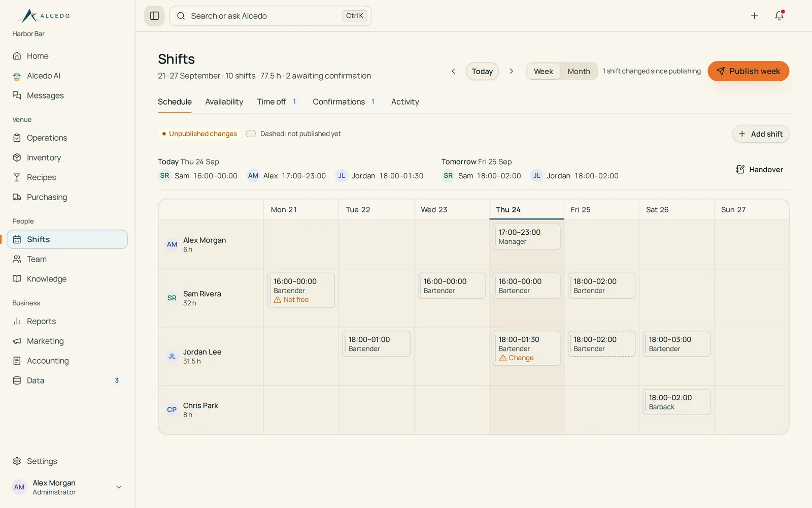Click Unpublished changes indicator
The width and height of the screenshot is (812, 508).
click(x=199, y=134)
